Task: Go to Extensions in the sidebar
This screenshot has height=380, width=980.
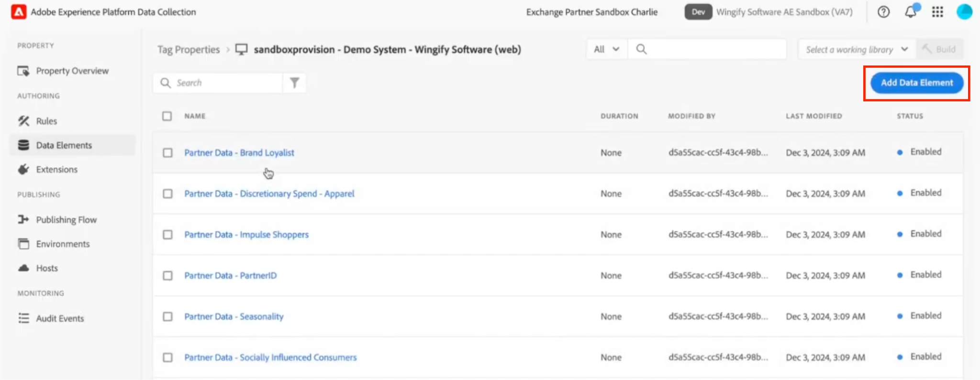Action: [56, 169]
